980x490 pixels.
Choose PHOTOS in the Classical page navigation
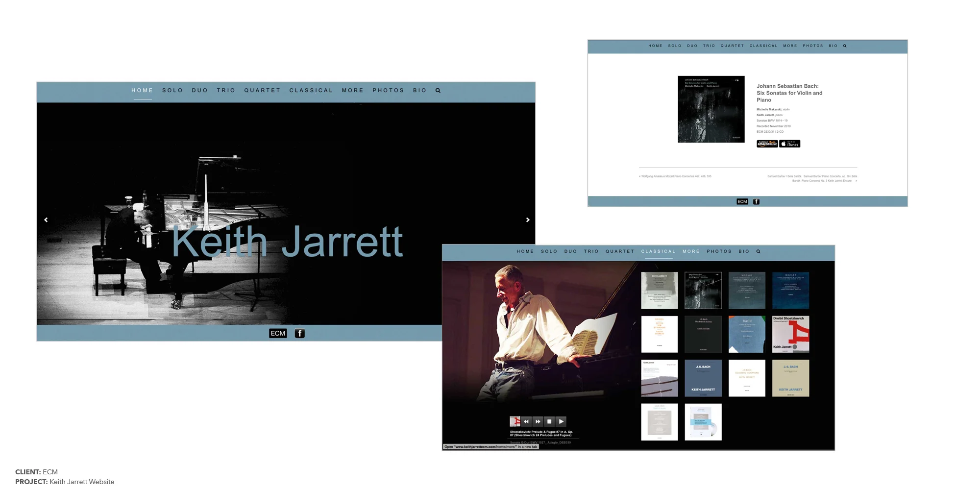pyautogui.click(x=719, y=251)
